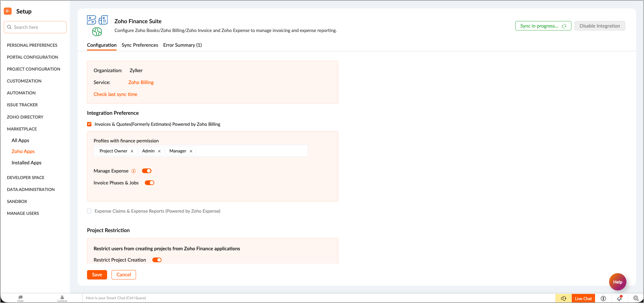The width and height of the screenshot is (644, 303).
Task: Switch to the Sync Preferences tab
Action: click(140, 45)
